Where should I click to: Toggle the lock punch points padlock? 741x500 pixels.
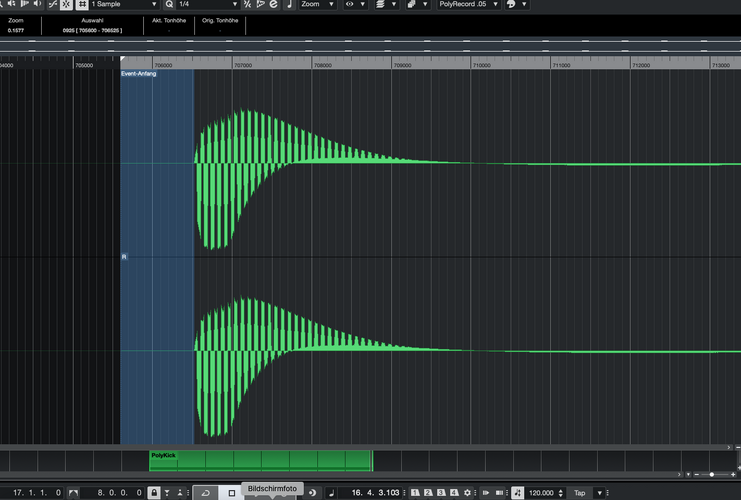[154, 493]
